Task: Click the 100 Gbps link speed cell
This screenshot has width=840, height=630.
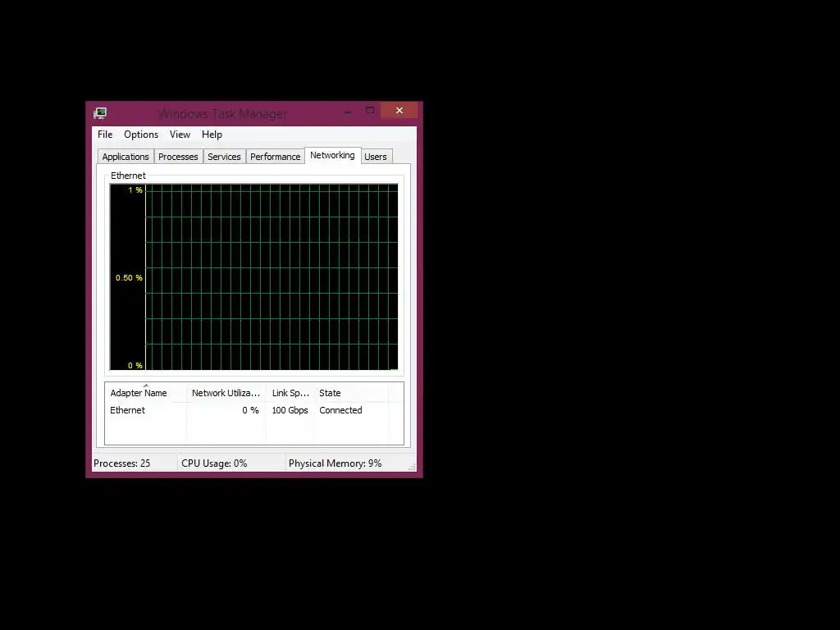Action: [x=290, y=410]
